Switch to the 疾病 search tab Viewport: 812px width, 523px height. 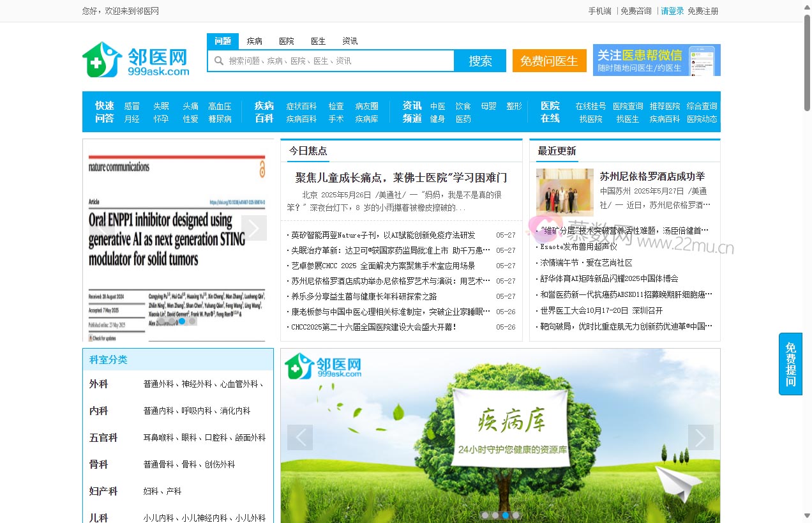254,41
